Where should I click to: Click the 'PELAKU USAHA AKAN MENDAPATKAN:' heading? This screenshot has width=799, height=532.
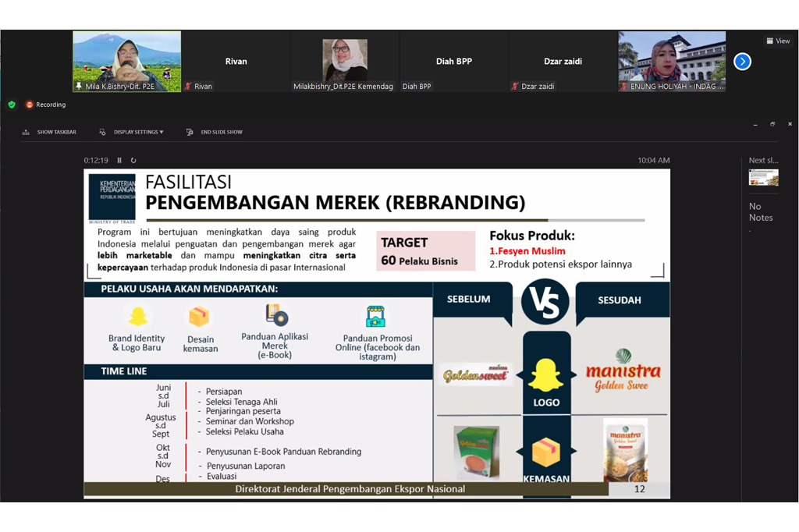(x=190, y=289)
